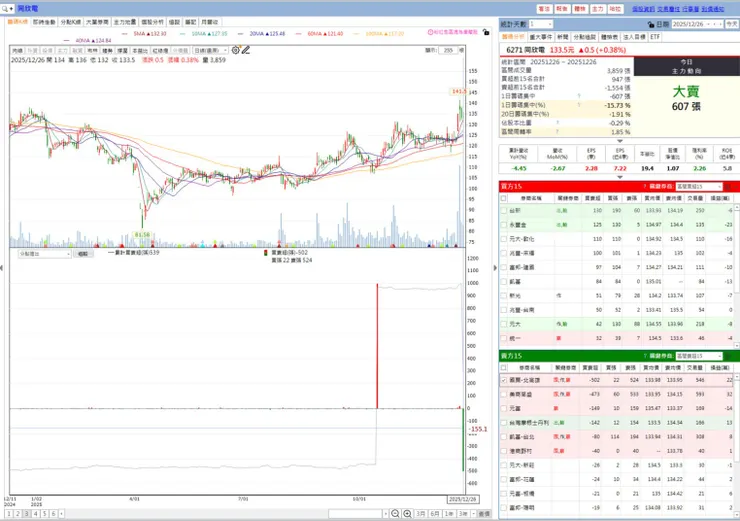This screenshot has width=740, height=521.
Task: Click the 3月 range button
Action: click(x=421, y=513)
